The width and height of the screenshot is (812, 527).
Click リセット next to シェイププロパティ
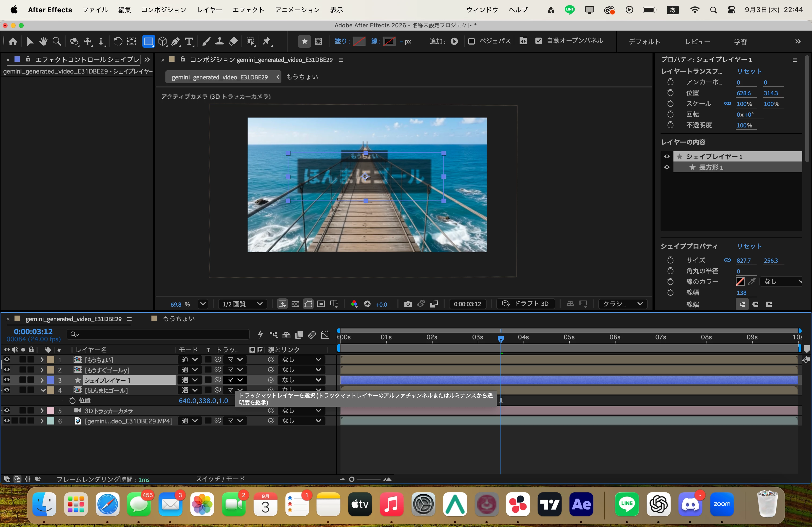pos(749,246)
